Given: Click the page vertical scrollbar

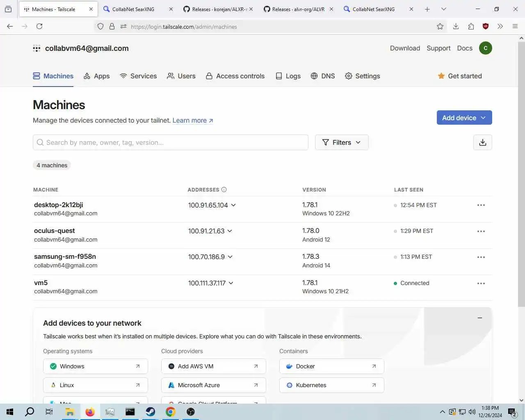Looking at the screenshot, I should click(521, 174).
